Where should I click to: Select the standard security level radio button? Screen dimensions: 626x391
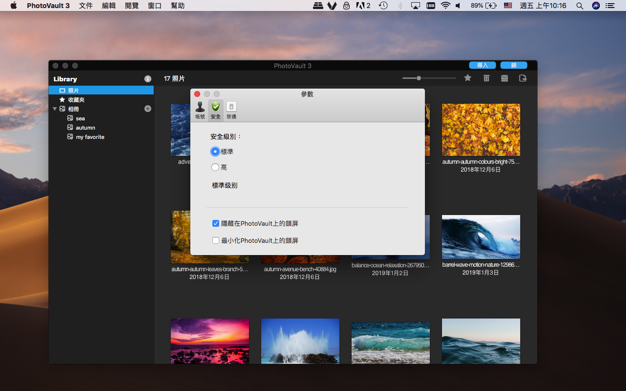(x=215, y=151)
